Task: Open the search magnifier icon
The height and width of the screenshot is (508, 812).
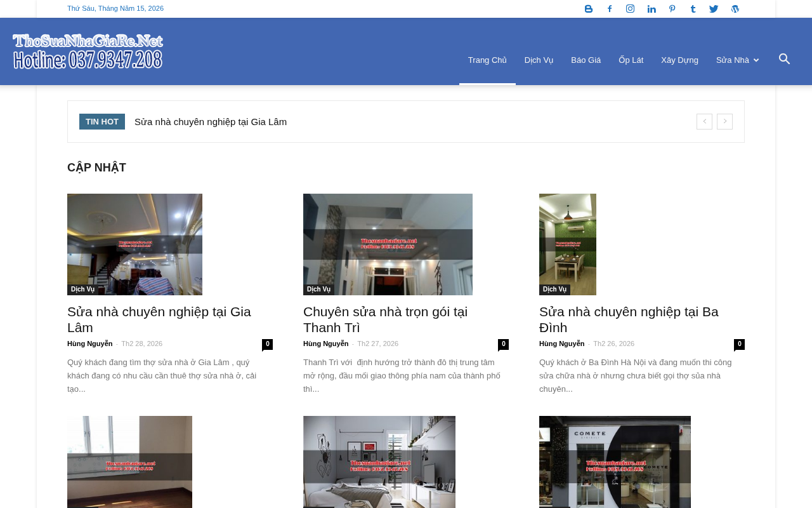Action: 785,59
